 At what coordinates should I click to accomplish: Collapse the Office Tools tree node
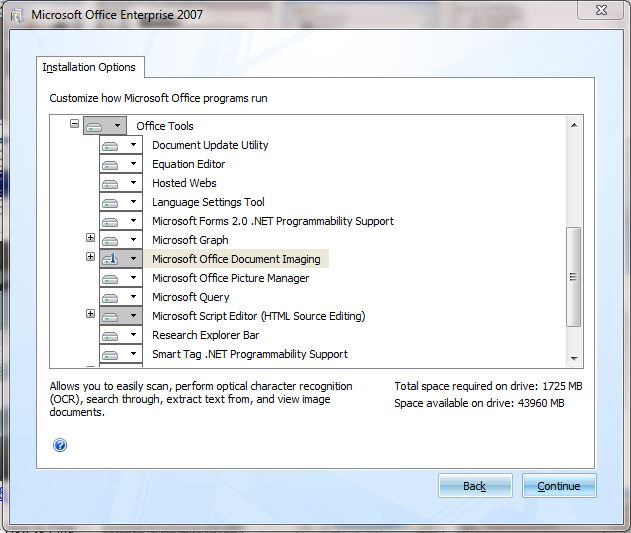tap(74, 123)
